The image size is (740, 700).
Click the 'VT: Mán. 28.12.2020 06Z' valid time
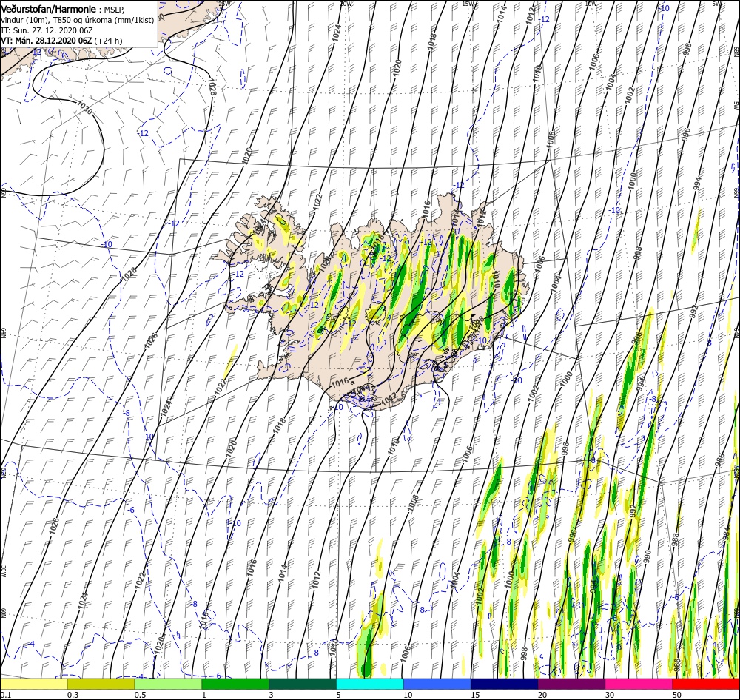click(x=46, y=41)
